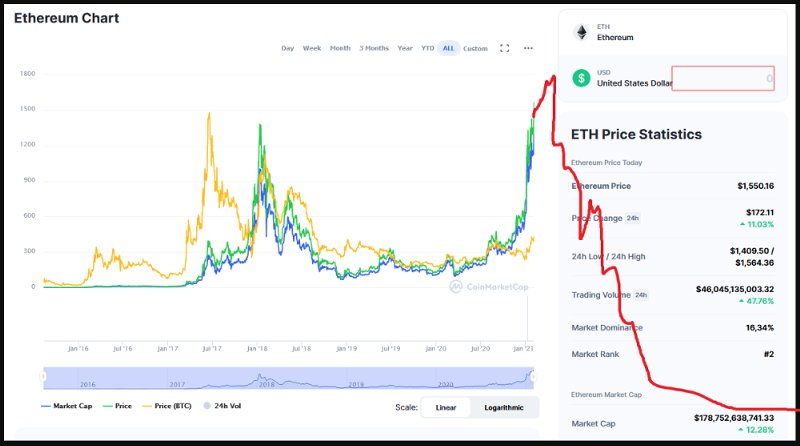Click the USD amount input field
Image resolution: width=800 pixels, height=446 pixels.
(x=723, y=78)
